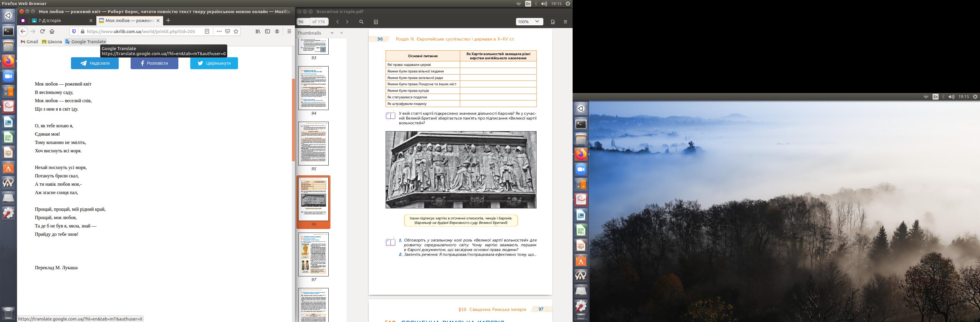Click the PDF annotation notes icon
The image size is (980, 322).
(376, 22)
